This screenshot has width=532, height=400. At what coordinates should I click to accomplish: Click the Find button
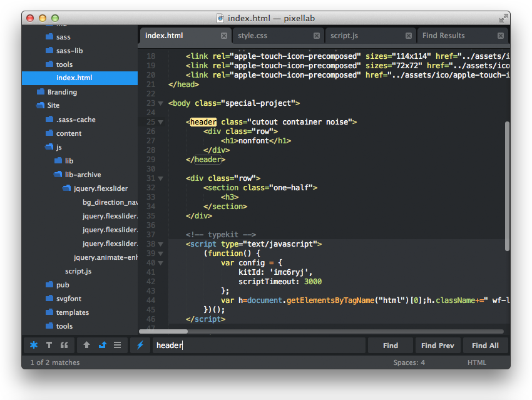point(390,346)
